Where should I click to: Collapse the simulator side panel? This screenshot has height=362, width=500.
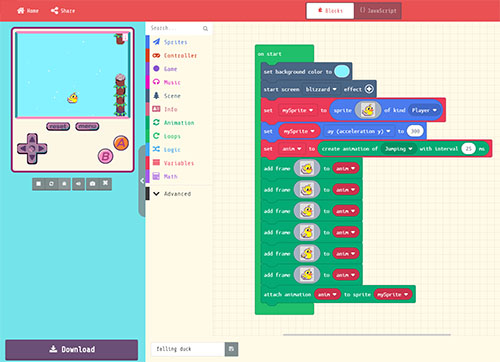point(142,181)
